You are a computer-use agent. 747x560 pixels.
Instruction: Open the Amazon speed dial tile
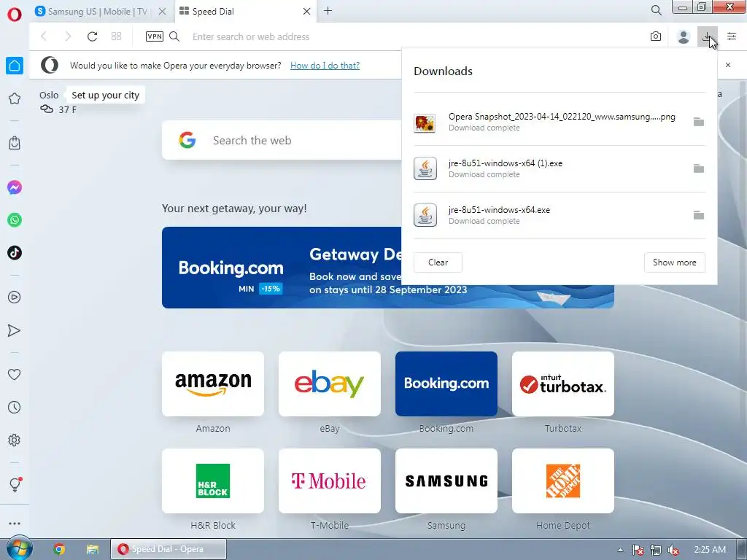click(x=213, y=384)
